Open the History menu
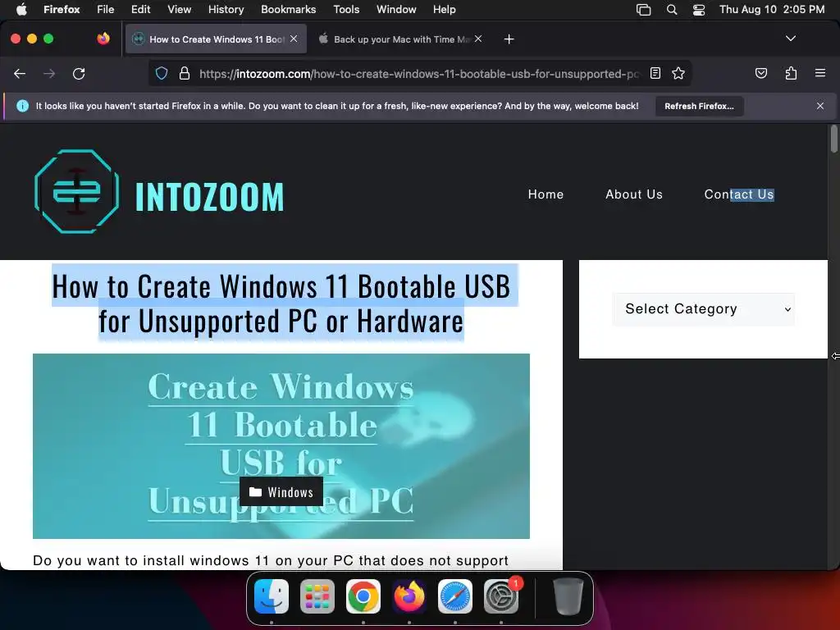 226,10
